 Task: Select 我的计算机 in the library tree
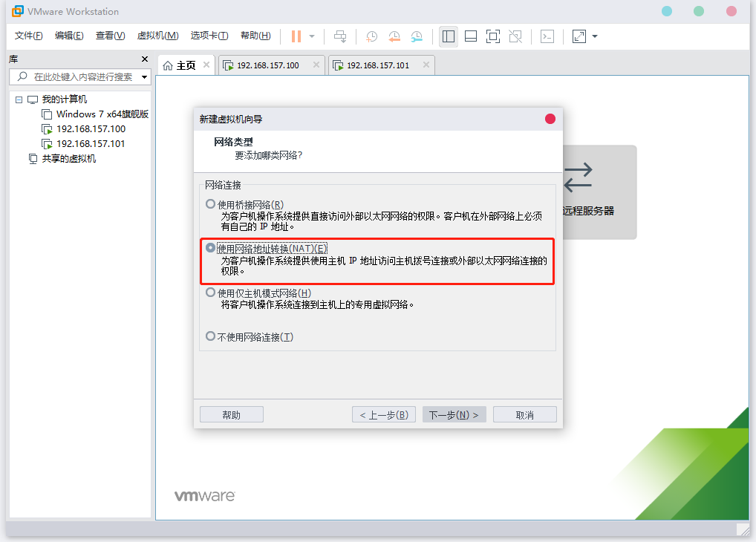coord(65,99)
